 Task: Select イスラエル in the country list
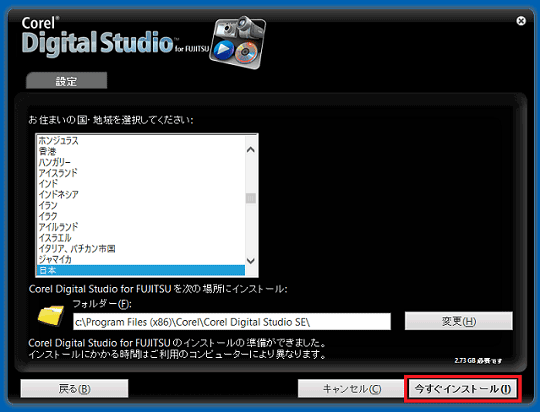141,238
